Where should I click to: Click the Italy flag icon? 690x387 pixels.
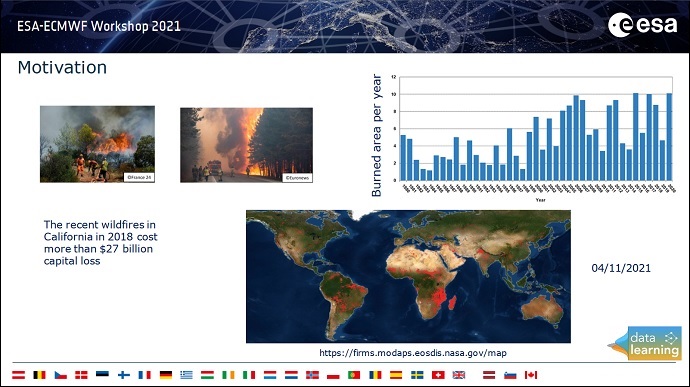249,375
